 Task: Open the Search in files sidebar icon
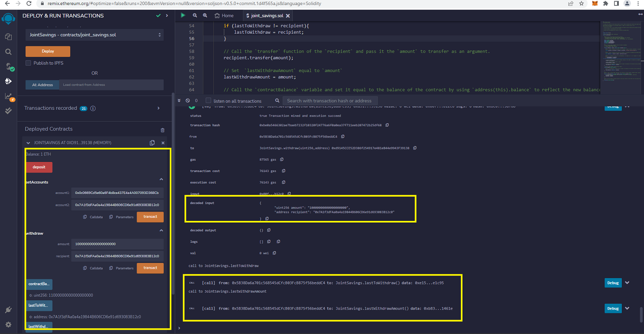[8, 52]
